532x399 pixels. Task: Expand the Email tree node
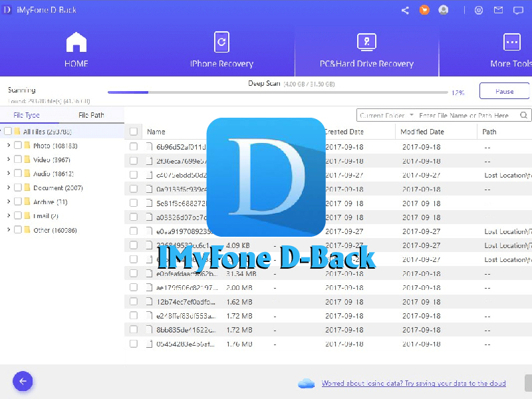pos(9,215)
